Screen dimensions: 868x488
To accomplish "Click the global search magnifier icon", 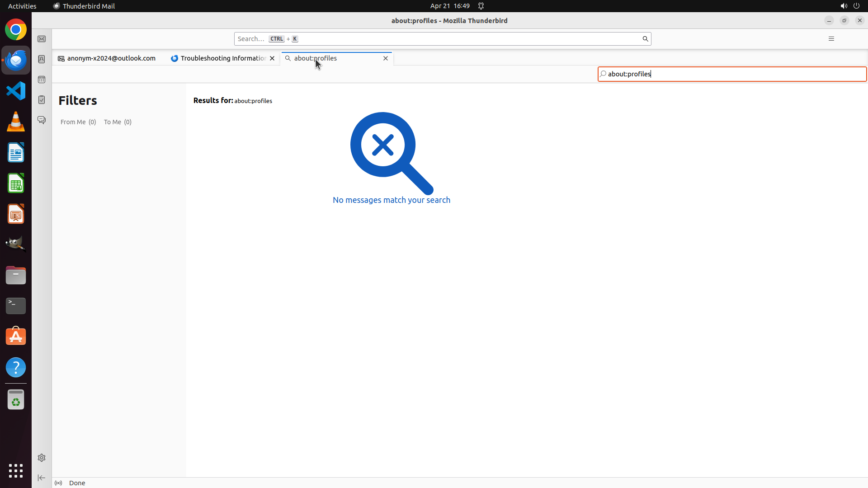I will click(x=645, y=39).
